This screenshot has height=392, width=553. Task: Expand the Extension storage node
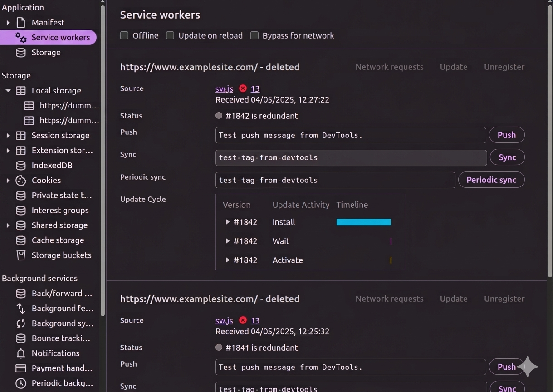point(8,150)
